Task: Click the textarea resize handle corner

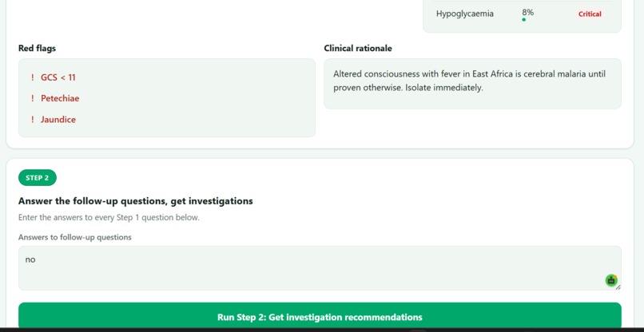Action: click(618, 287)
